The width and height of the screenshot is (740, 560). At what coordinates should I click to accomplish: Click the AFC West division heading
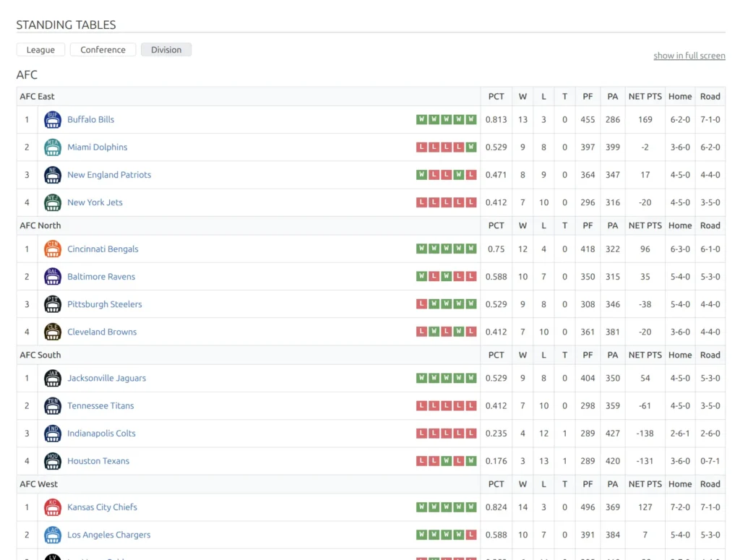click(x=39, y=484)
